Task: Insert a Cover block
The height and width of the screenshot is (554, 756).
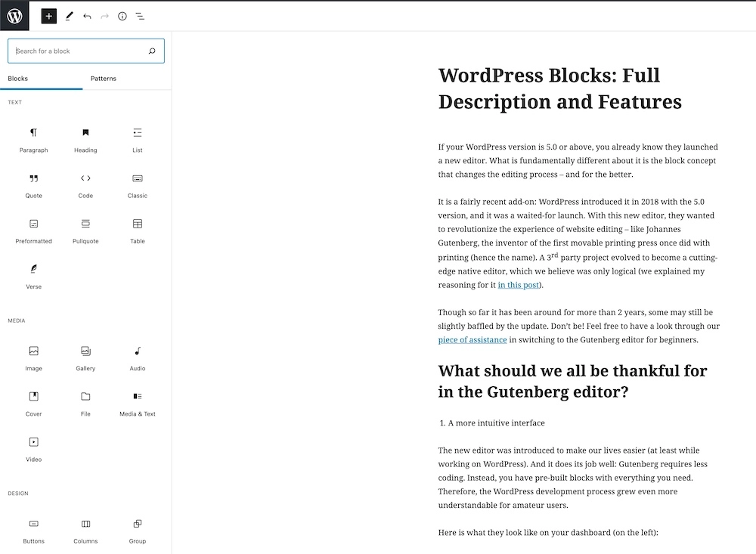Action: pyautogui.click(x=34, y=404)
